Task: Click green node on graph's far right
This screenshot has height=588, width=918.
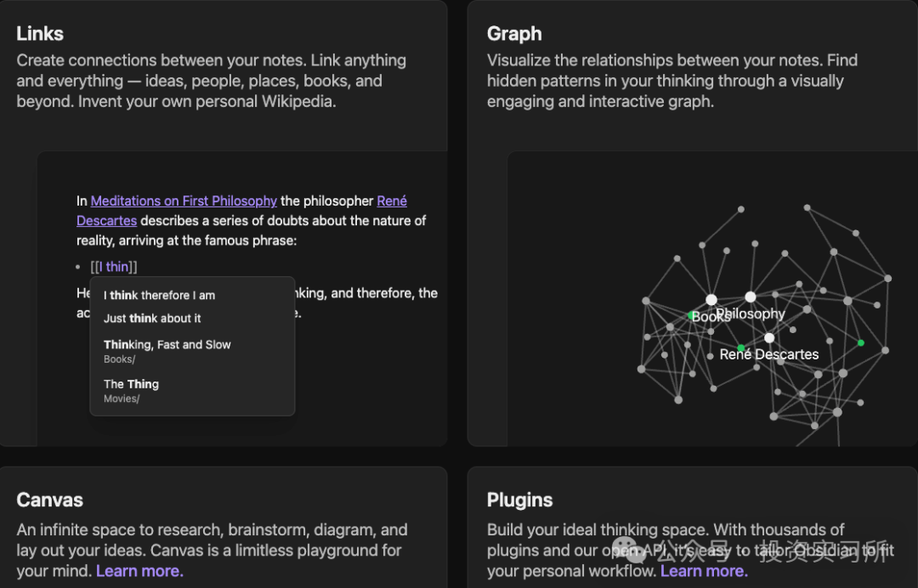Action: 860,342
